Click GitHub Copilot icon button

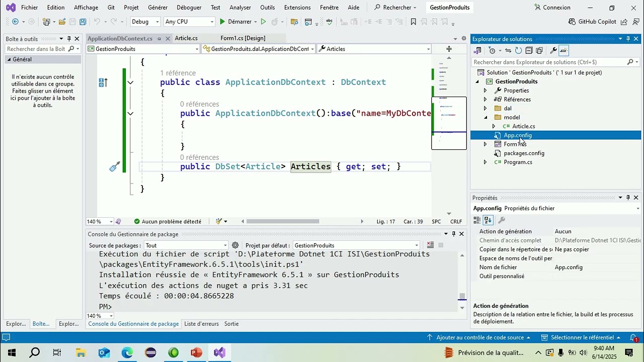592,22
